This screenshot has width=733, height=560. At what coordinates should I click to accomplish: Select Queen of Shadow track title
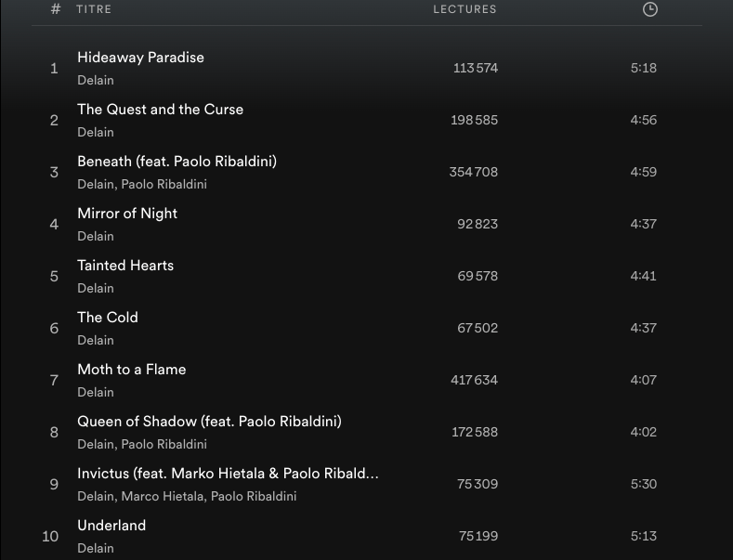(x=209, y=422)
